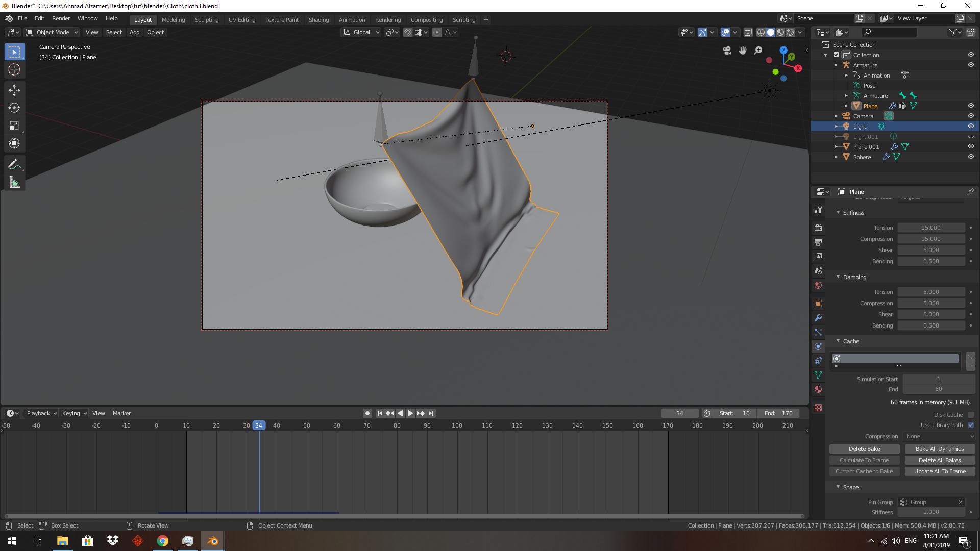Enable the Move tool

[14, 90]
